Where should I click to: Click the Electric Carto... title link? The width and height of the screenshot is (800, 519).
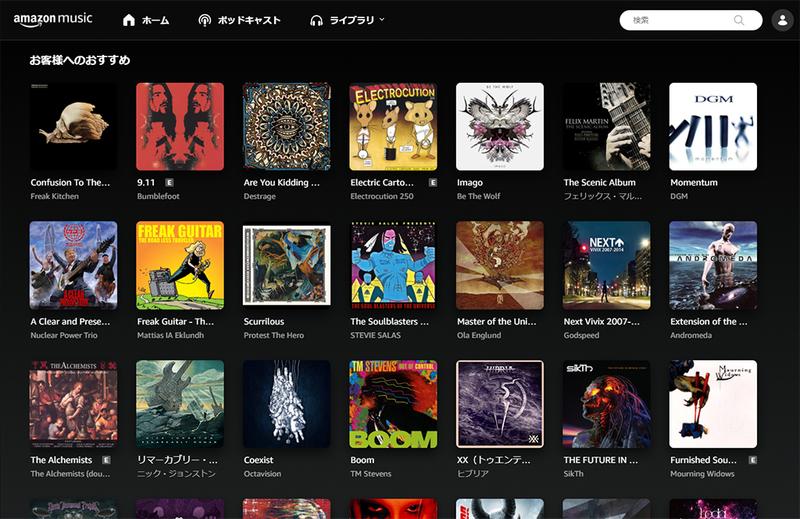coord(382,183)
